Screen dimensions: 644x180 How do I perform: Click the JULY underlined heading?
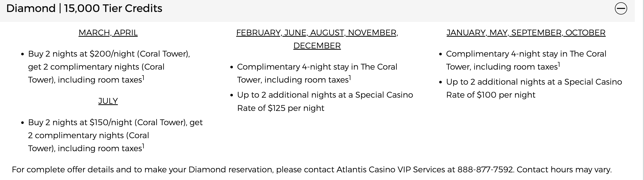(108, 101)
